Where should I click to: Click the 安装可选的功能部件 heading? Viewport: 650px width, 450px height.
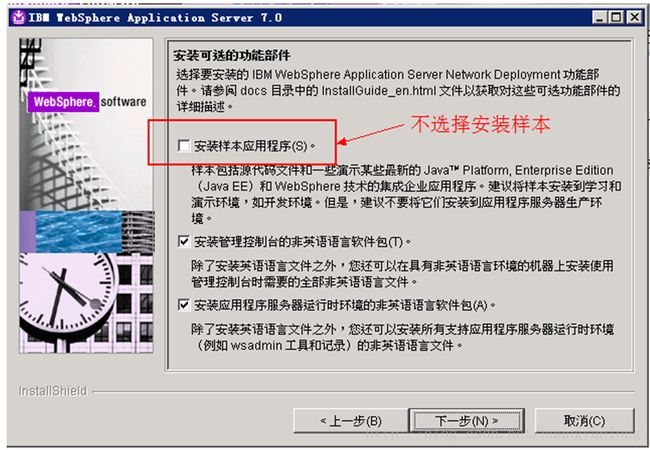(232, 55)
